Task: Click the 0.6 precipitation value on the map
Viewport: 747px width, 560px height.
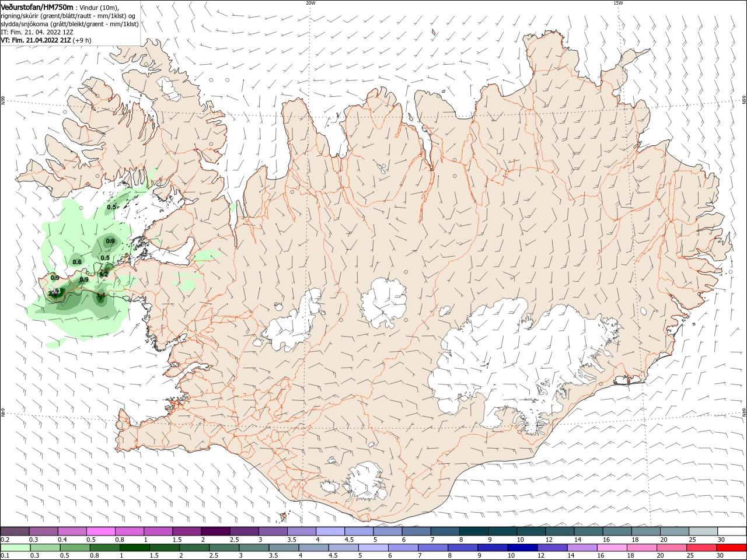Action: point(77,262)
